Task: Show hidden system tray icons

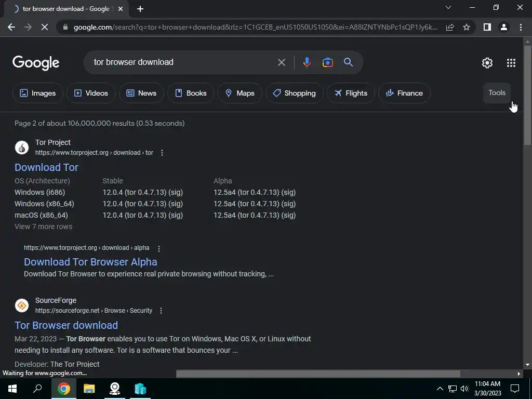Action: [x=440, y=389]
